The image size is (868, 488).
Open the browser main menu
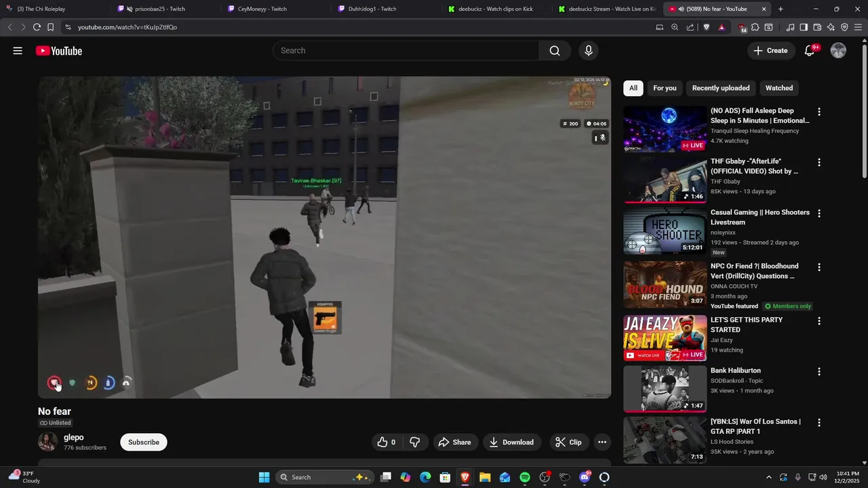click(x=858, y=27)
